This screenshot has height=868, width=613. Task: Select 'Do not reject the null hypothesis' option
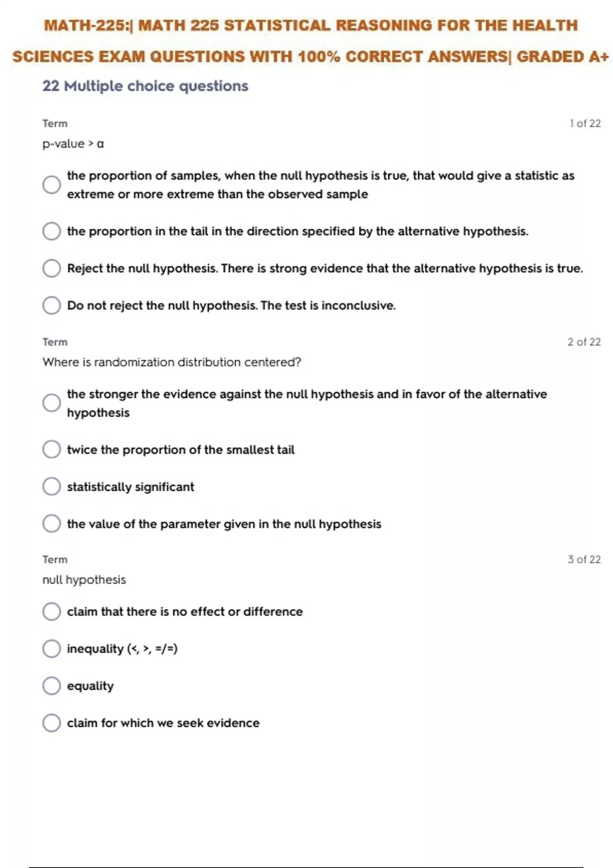tap(52, 305)
